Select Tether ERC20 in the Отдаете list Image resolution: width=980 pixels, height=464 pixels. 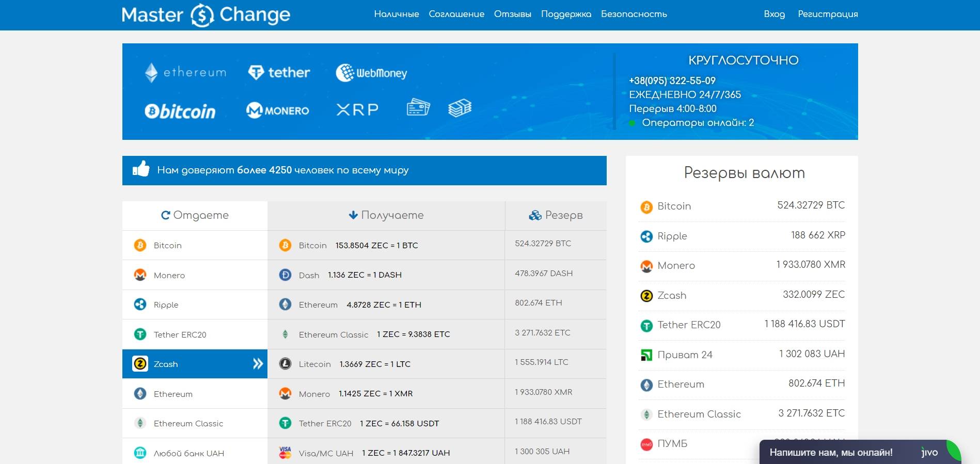pos(195,334)
